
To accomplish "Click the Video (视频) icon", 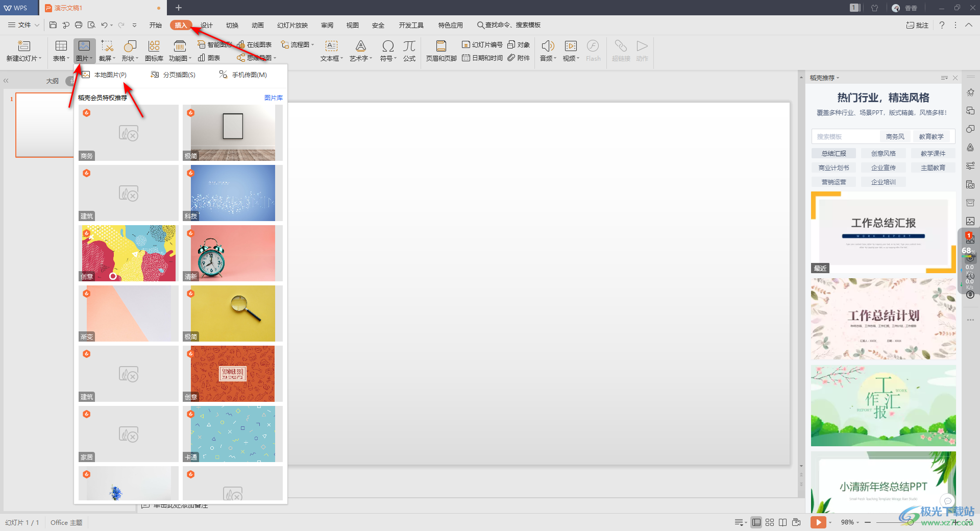I will tap(571, 46).
